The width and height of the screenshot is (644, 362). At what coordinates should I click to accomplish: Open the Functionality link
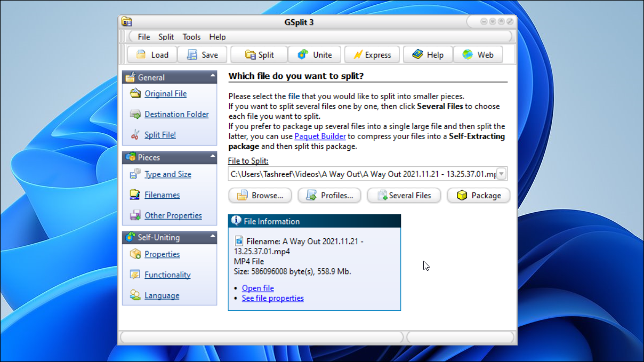[x=167, y=275]
